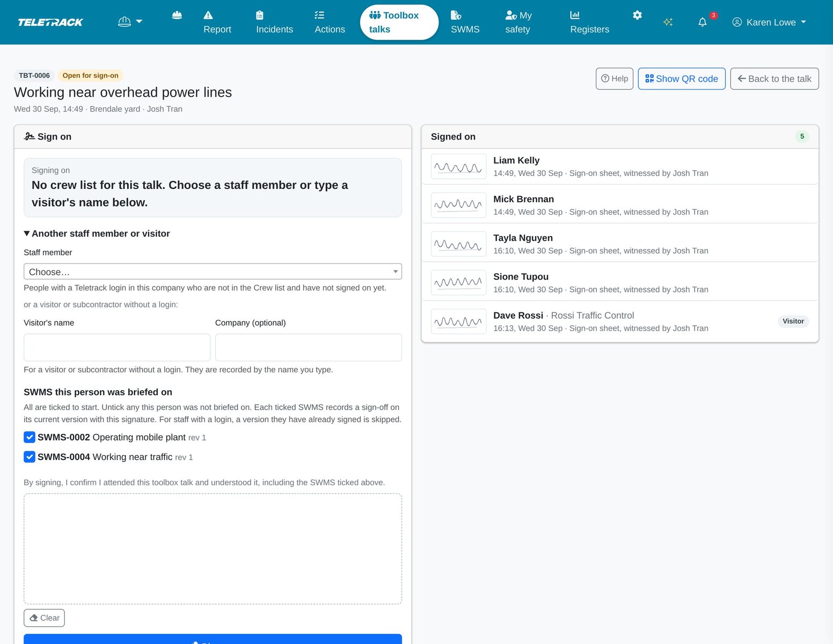Click the Visitor's name input field
This screenshot has width=833, height=644.
pyautogui.click(x=117, y=348)
